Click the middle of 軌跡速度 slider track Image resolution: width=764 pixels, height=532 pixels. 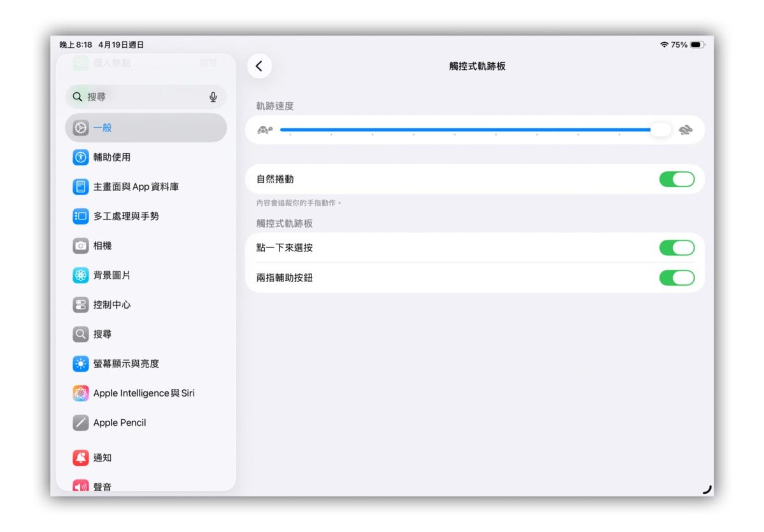pos(474,130)
